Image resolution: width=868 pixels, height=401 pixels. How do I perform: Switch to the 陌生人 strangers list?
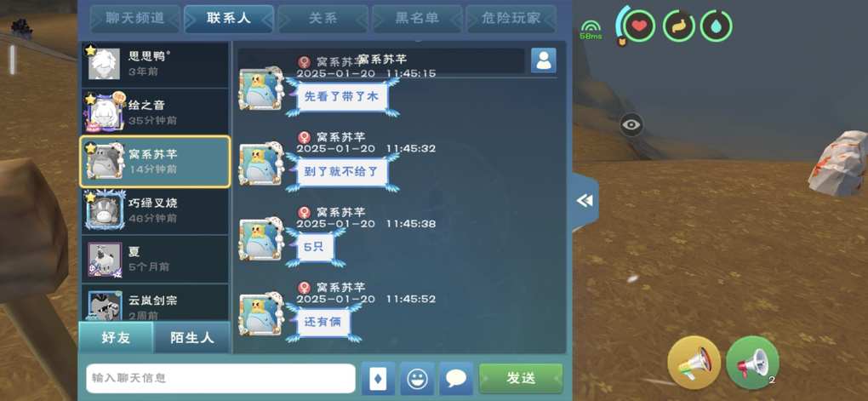[191, 337]
